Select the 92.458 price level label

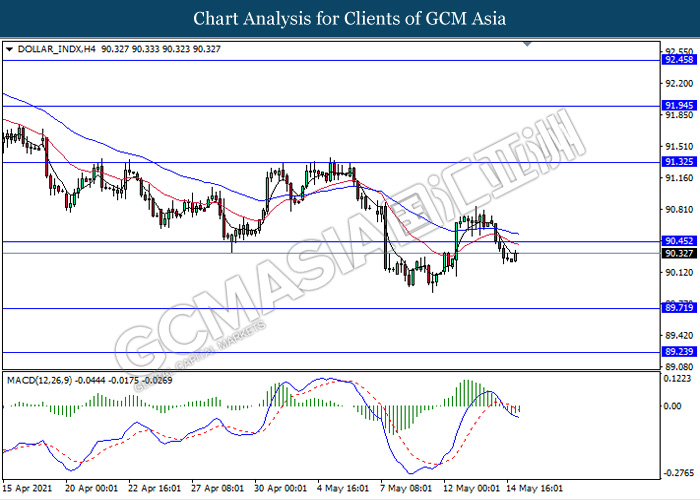pyautogui.click(x=679, y=60)
